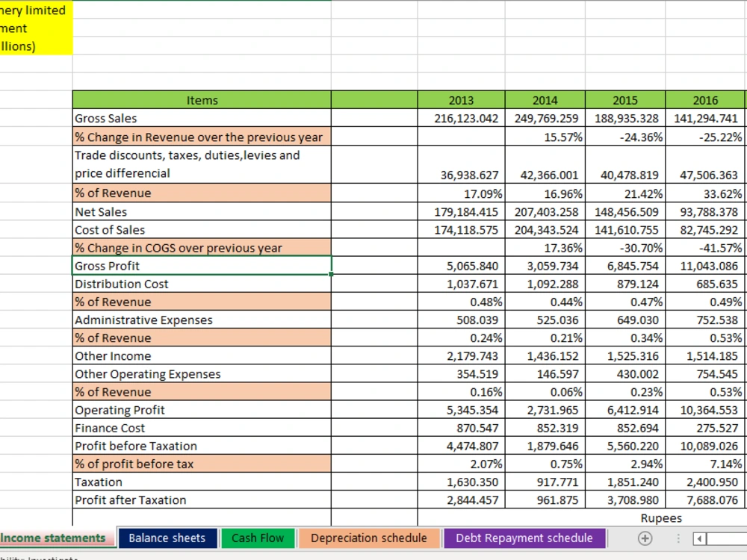Image resolution: width=747 pixels, height=560 pixels.
Task: Click the 15.57% revenue change cell
Action: pos(545,137)
